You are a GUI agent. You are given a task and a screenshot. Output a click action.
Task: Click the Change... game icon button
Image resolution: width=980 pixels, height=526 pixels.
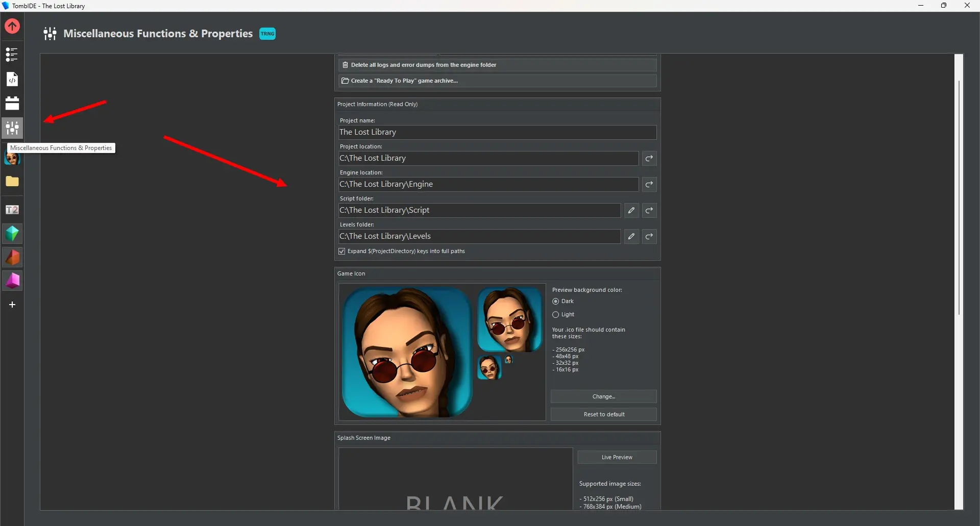coord(603,396)
